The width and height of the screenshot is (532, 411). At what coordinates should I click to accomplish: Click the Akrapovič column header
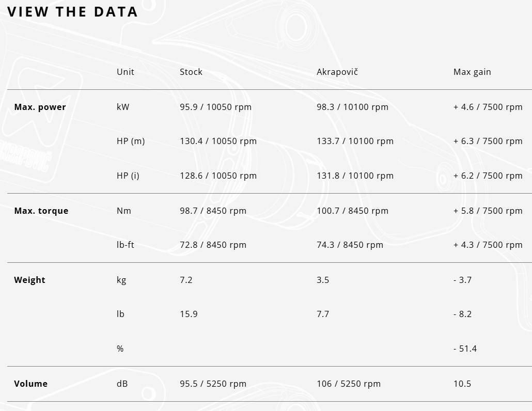tap(337, 72)
